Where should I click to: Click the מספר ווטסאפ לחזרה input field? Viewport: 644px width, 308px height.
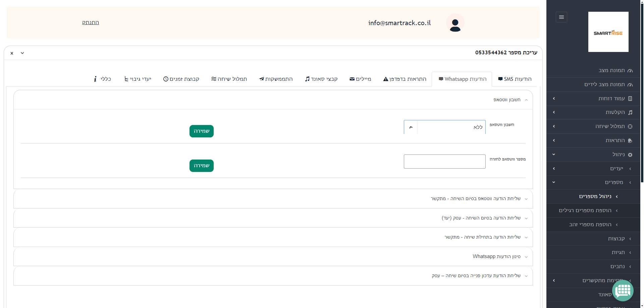pyautogui.click(x=445, y=162)
